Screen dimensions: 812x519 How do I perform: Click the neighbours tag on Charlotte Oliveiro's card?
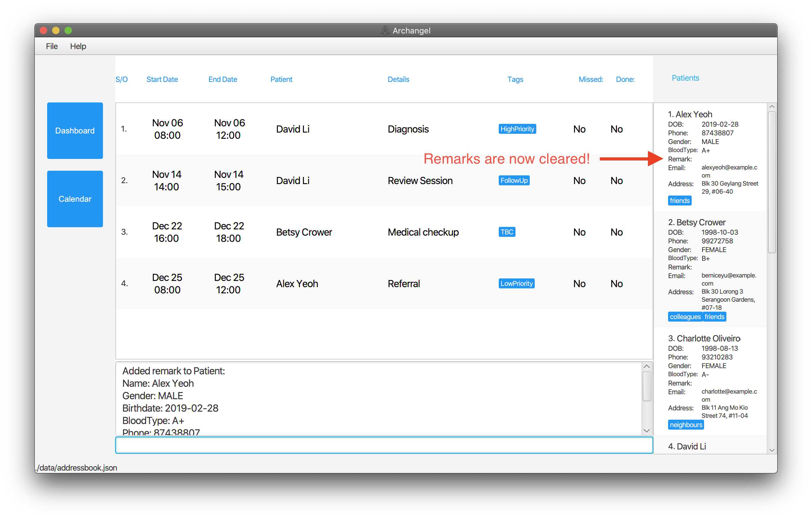[685, 425]
